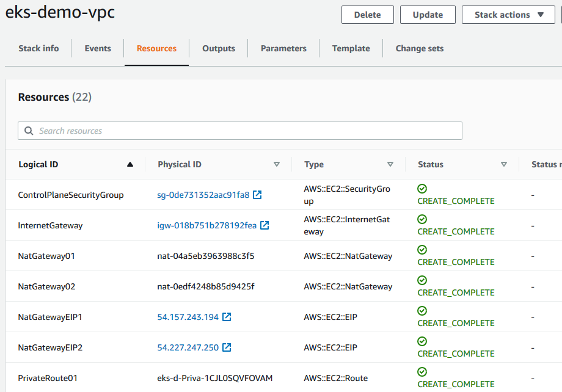Sort by Logical ID ascending arrow
Image resolution: width=562 pixels, height=392 pixels.
tap(130, 164)
